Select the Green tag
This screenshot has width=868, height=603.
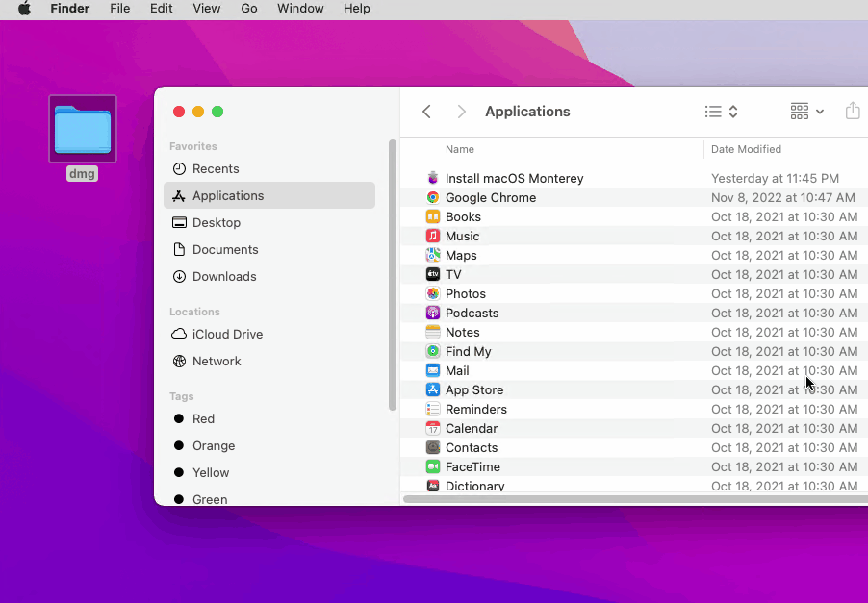point(269,499)
